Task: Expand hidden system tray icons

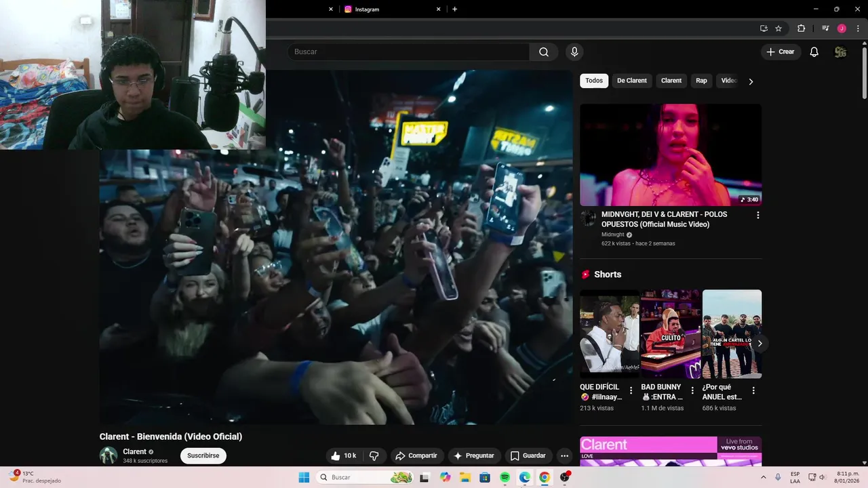Action: click(x=764, y=477)
